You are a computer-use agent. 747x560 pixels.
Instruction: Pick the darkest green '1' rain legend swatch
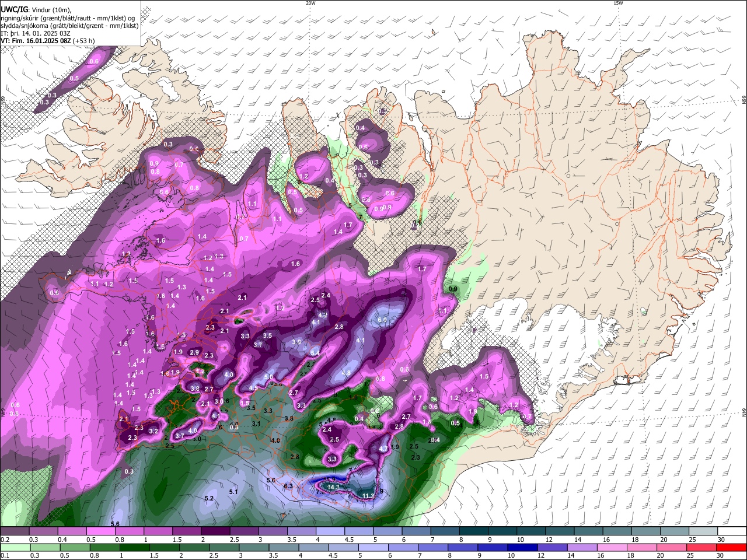(135, 547)
